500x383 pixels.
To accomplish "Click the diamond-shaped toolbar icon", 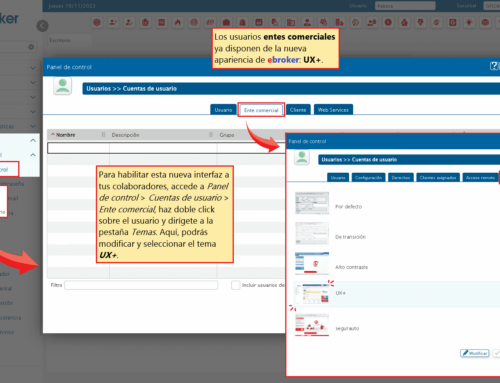I will (x=421, y=23).
